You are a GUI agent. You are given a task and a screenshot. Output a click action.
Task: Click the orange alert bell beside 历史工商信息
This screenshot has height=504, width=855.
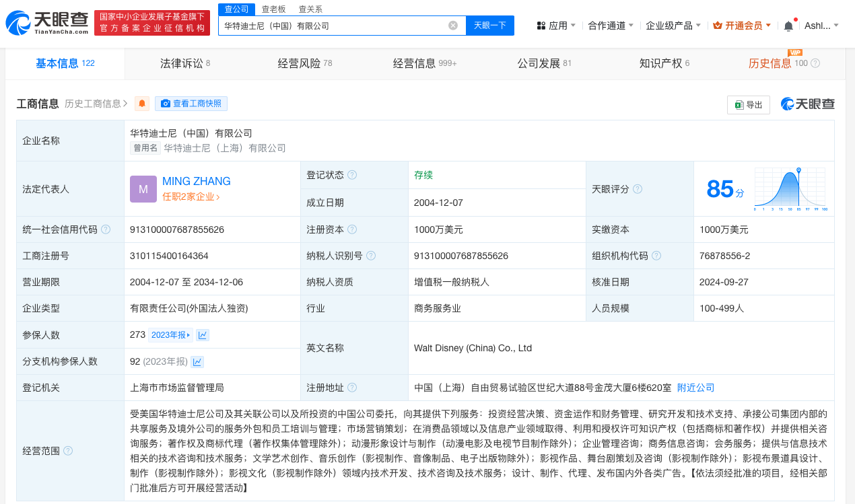pyautogui.click(x=141, y=104)
